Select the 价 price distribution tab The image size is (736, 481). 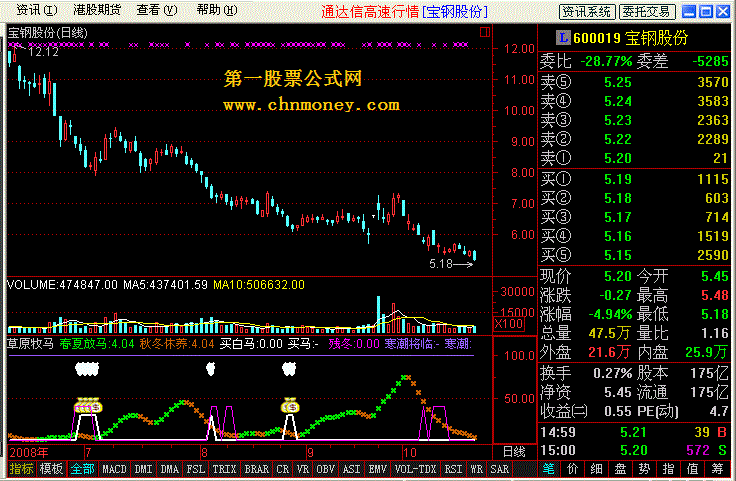(572, 469)
